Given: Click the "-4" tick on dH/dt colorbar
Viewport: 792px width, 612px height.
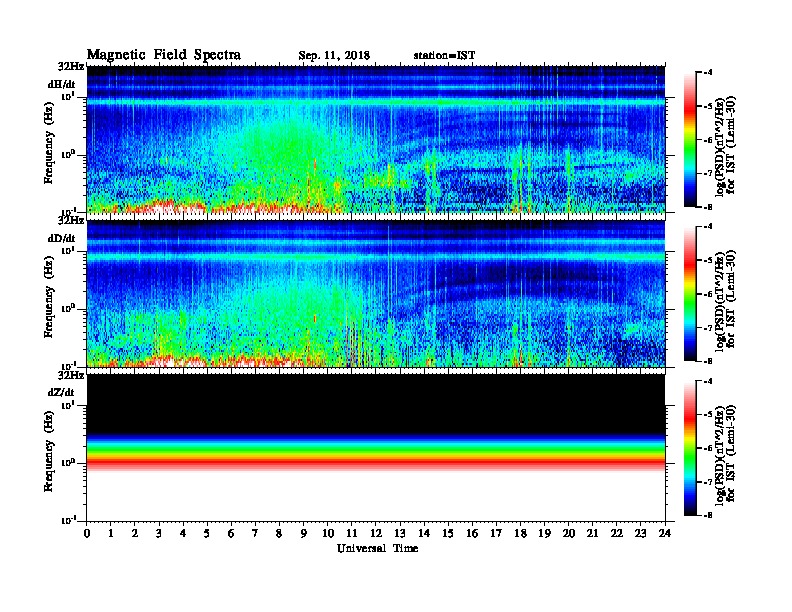Looking at the screenshot, I should point(709,73).
